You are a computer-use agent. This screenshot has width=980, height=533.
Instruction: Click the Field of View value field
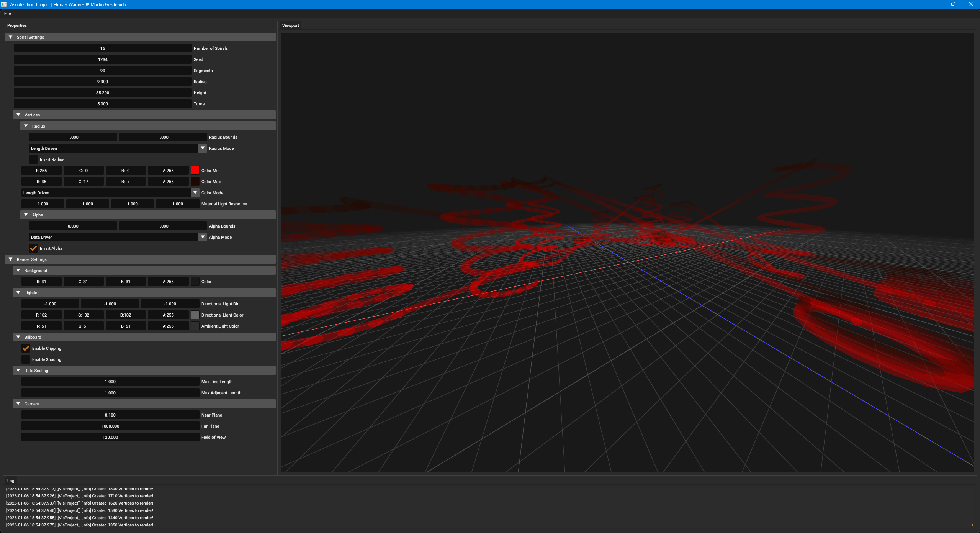click(110, 437)
